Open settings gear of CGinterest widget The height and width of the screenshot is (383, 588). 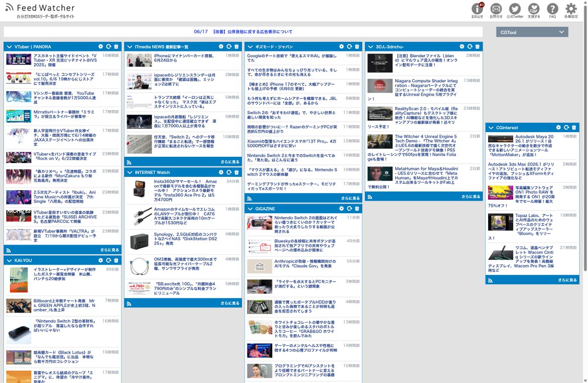pos(559,127)
